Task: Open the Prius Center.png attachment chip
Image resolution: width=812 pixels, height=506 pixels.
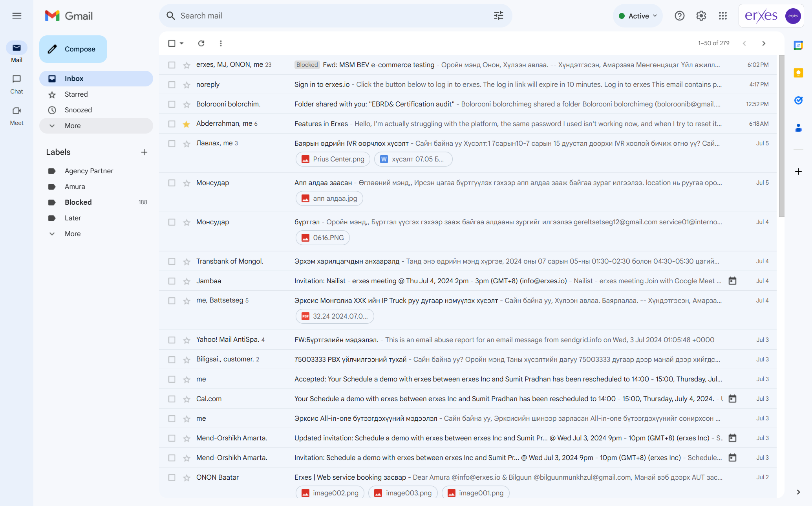Action: pyautogui.click(x=333, y=159)
